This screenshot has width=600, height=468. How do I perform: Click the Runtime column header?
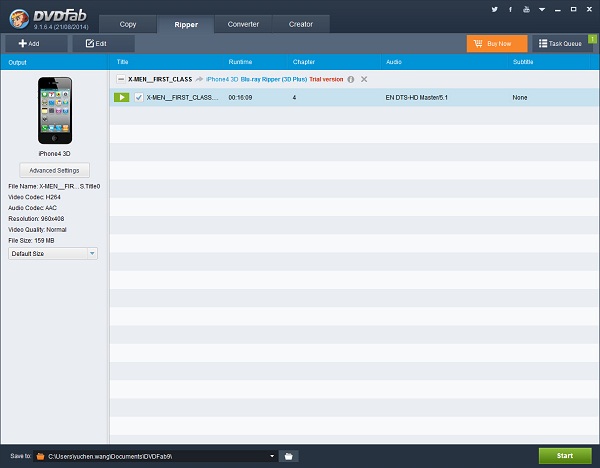[240, 62]
